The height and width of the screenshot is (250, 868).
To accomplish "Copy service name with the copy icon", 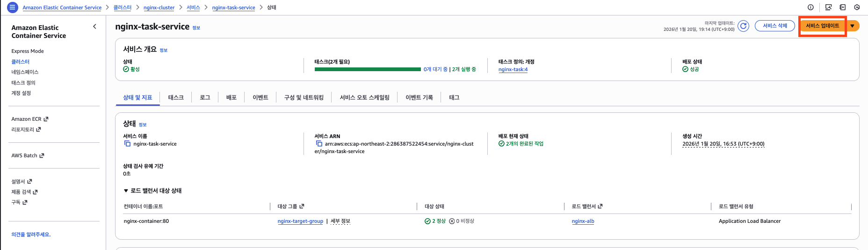I will [x=127, y=144].
